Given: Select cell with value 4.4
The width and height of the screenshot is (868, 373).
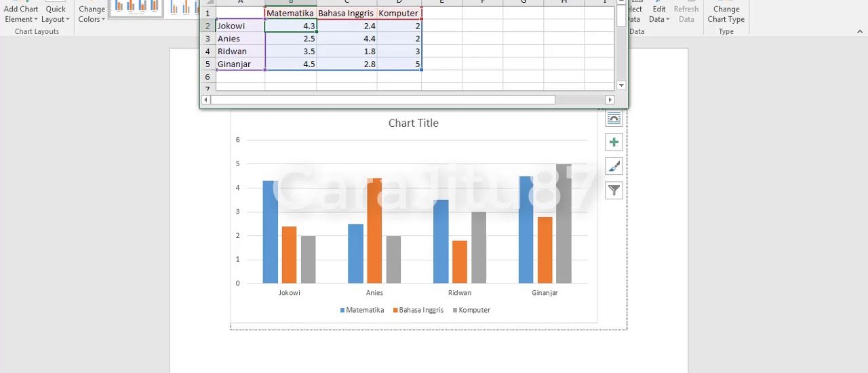Looking at the screenshot, I should [347, 39].
